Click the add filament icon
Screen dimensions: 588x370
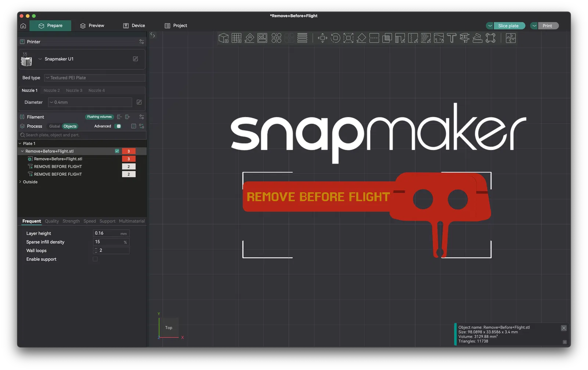point(128,117)
